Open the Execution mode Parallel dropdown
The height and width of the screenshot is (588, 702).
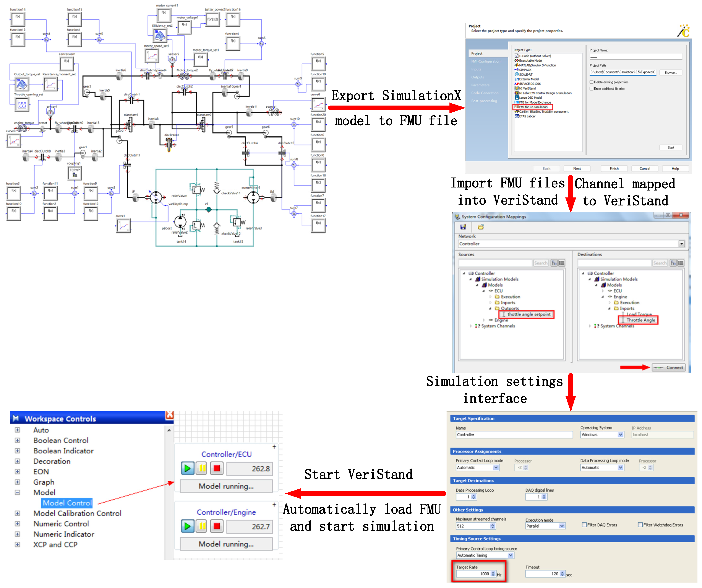tap(562, 526)
